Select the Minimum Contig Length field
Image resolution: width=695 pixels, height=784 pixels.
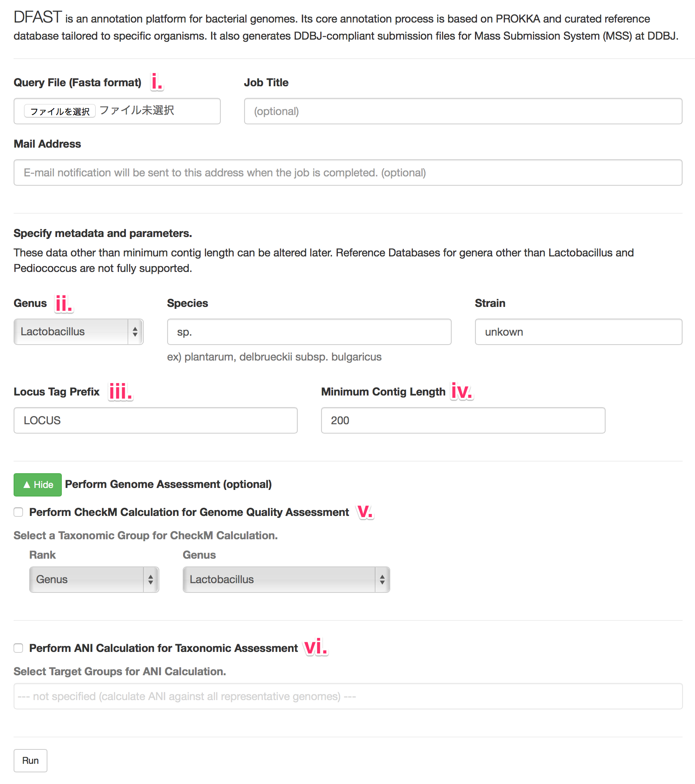[463, 420]
